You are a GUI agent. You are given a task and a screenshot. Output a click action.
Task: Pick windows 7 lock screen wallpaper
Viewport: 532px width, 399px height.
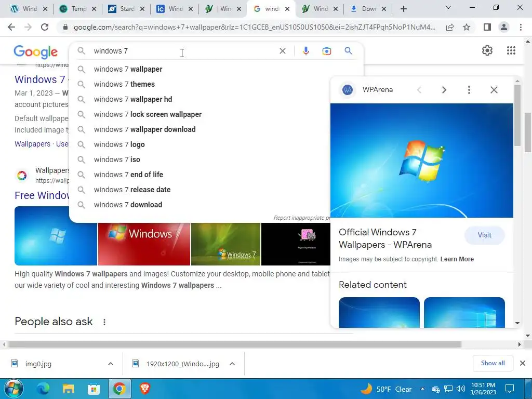(200, 114)
